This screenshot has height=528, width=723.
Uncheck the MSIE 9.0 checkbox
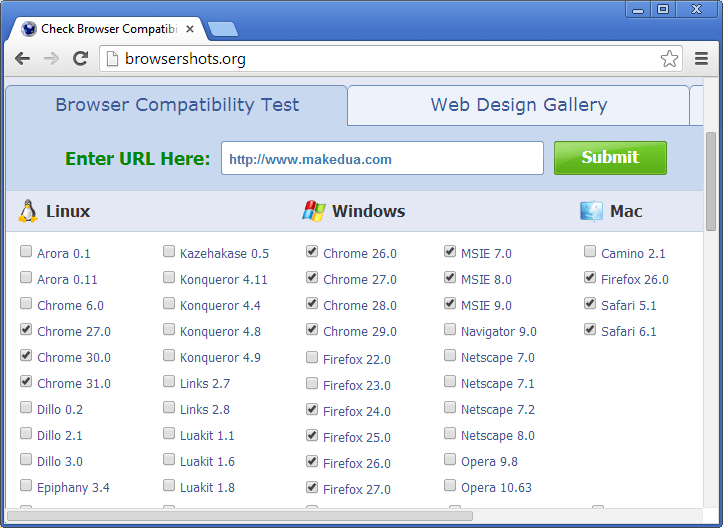coord(450,303)
